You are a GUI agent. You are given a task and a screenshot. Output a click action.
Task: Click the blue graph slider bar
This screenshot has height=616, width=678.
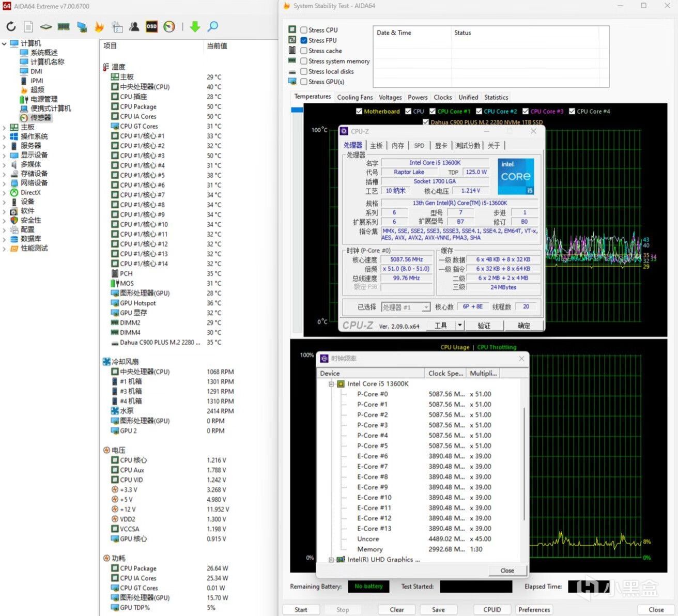pyautogui.click(x=297, y=110)
